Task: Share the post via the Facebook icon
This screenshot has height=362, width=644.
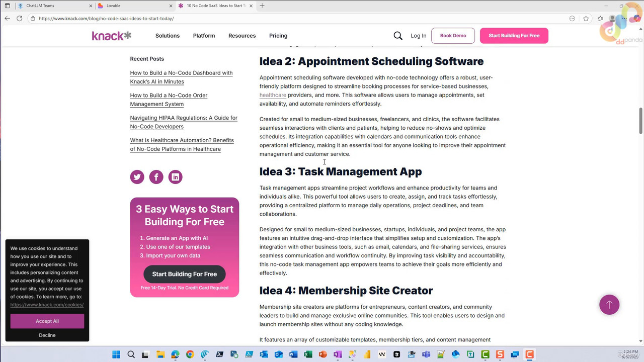Action: [x=156, y=177]
